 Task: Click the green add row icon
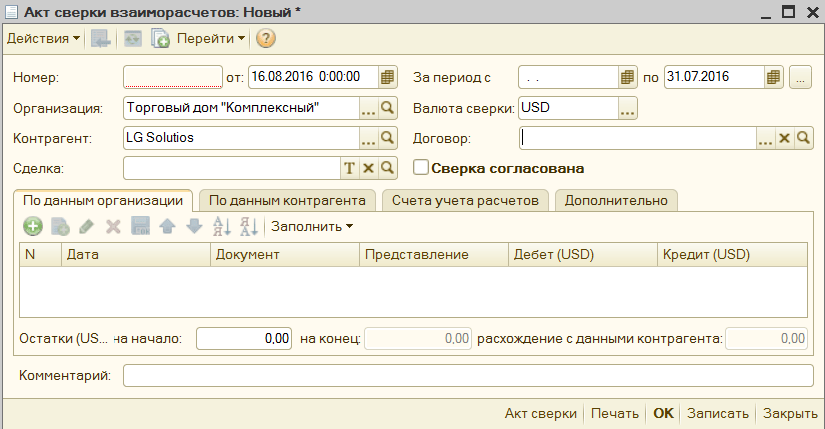click(x=32, y=227)
